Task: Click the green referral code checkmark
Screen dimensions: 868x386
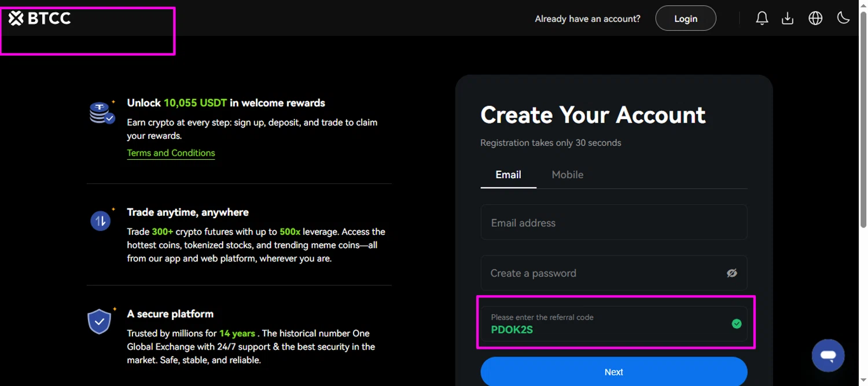Action: click(737, 324)
